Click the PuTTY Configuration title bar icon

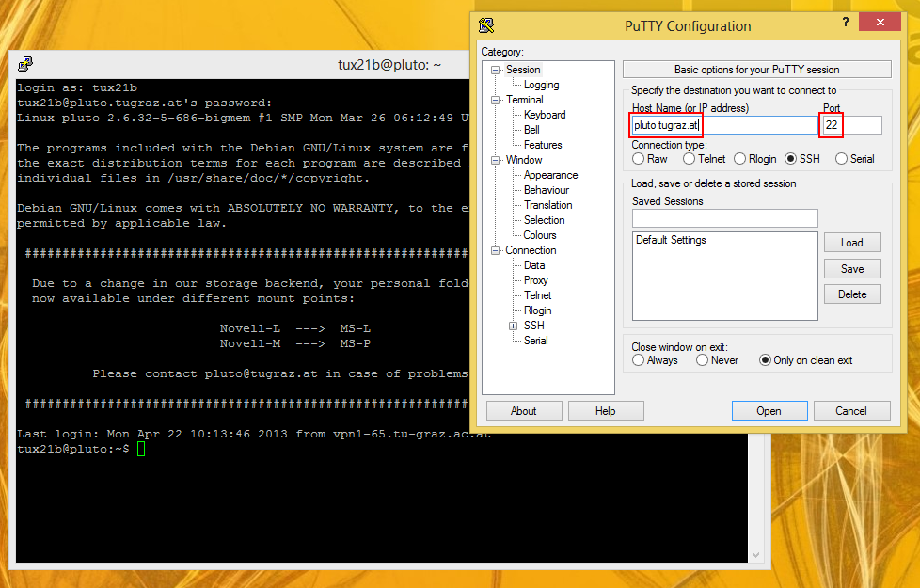tap(486, 25)
